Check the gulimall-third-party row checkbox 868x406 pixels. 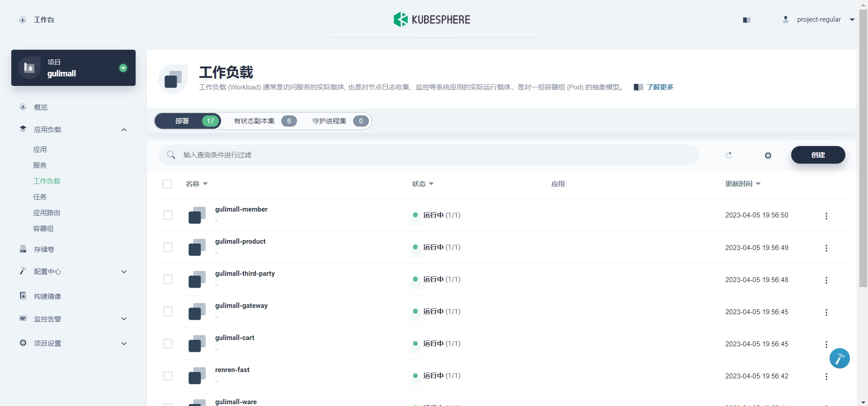click(168, 279)
